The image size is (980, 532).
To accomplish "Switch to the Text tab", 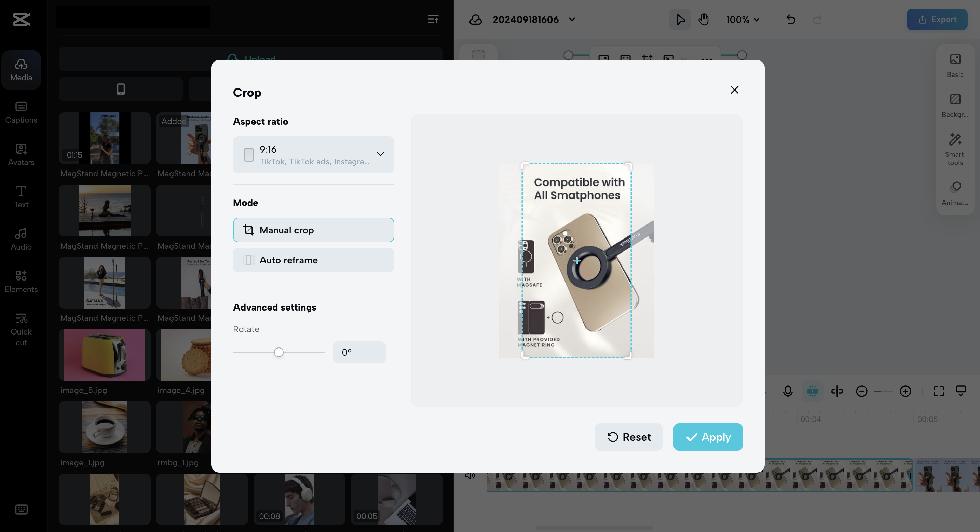I will [x=21, y=197].
